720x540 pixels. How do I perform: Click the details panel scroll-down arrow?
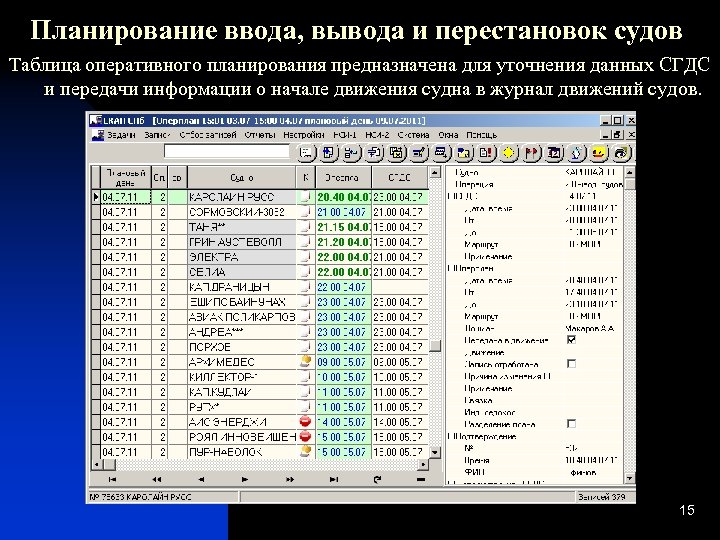(x=630, y=478)
